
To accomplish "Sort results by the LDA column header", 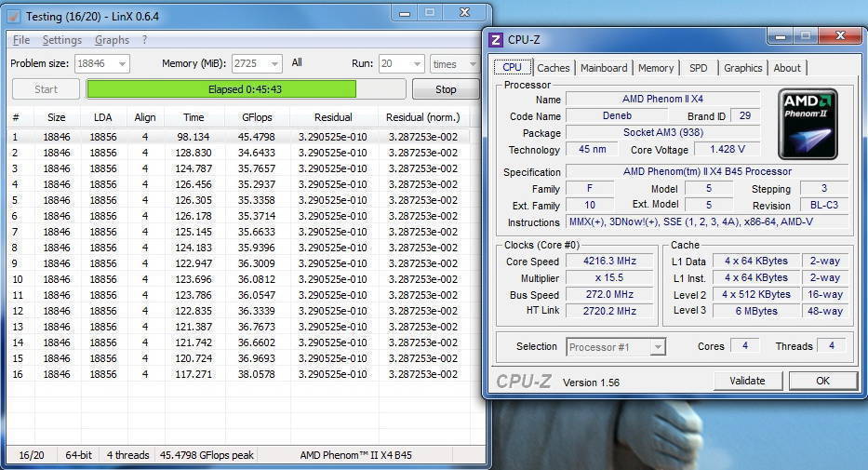I will (103, 117).
